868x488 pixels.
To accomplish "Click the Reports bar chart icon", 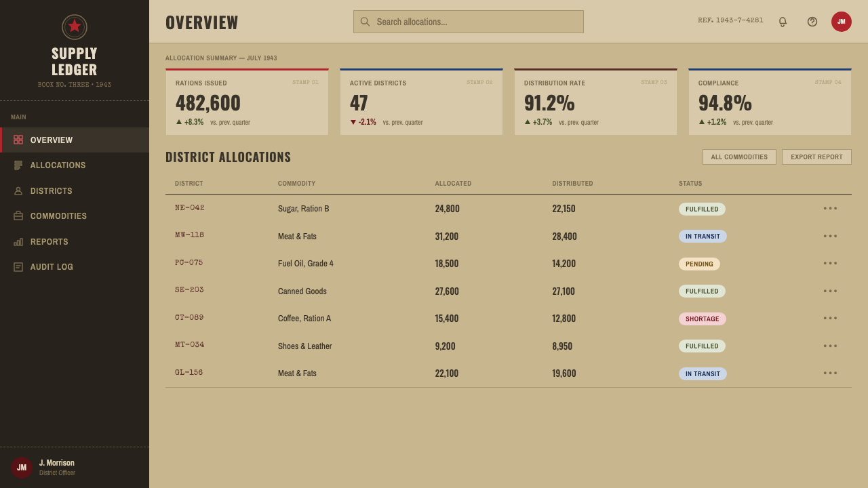I will 18,242.
